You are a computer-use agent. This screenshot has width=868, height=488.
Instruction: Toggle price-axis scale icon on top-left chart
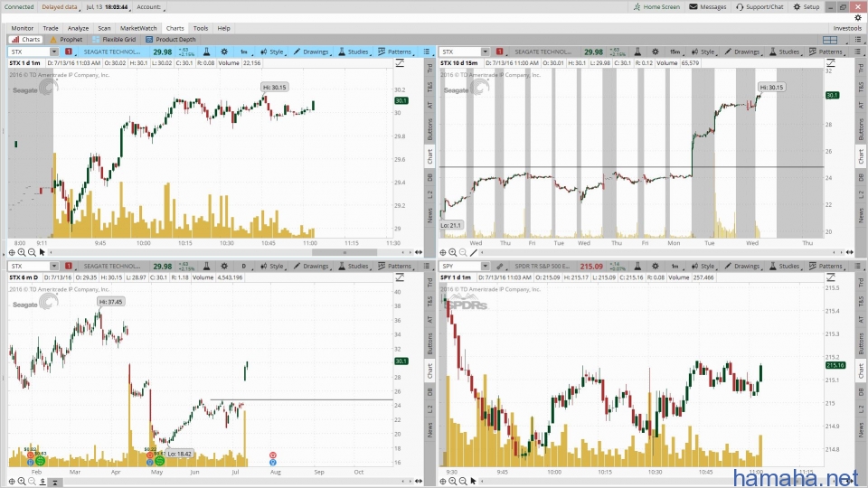[x=400, y=63]
